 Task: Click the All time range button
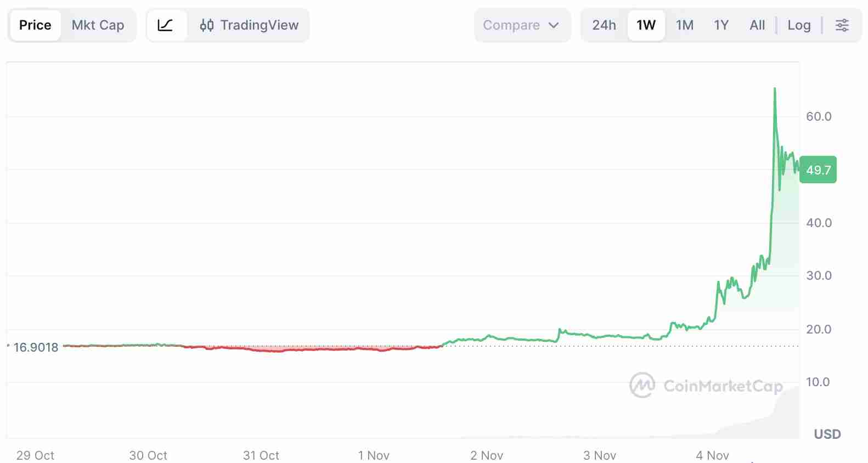pos(757,25)
